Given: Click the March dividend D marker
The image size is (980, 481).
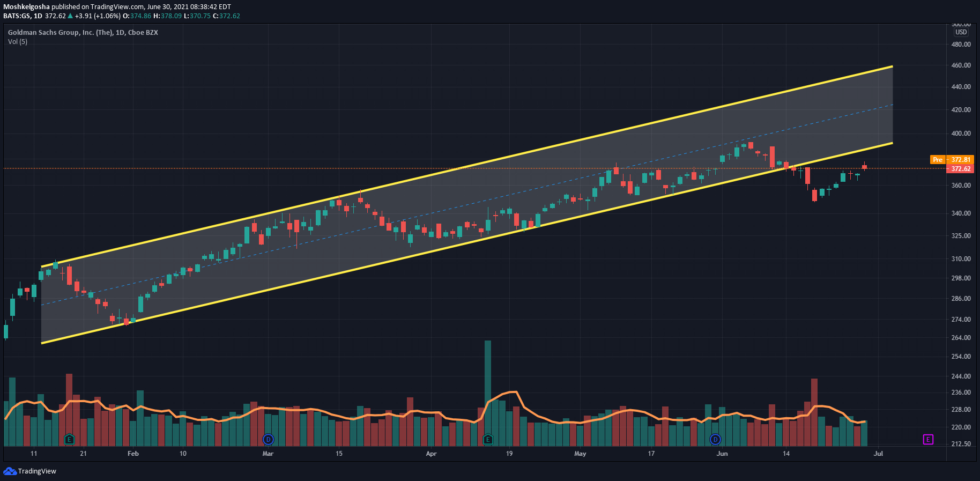Looking at the screenshot, I should tap(268, 440).
